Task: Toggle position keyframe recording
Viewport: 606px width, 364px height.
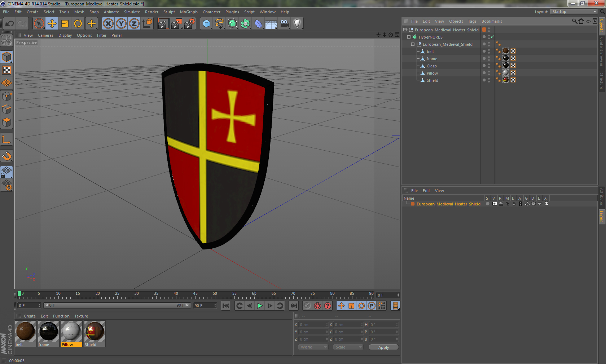Action: (341, 306)
